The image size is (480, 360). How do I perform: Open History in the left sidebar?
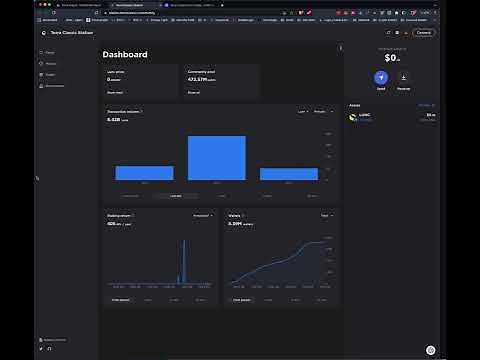(x=48, y=63)
